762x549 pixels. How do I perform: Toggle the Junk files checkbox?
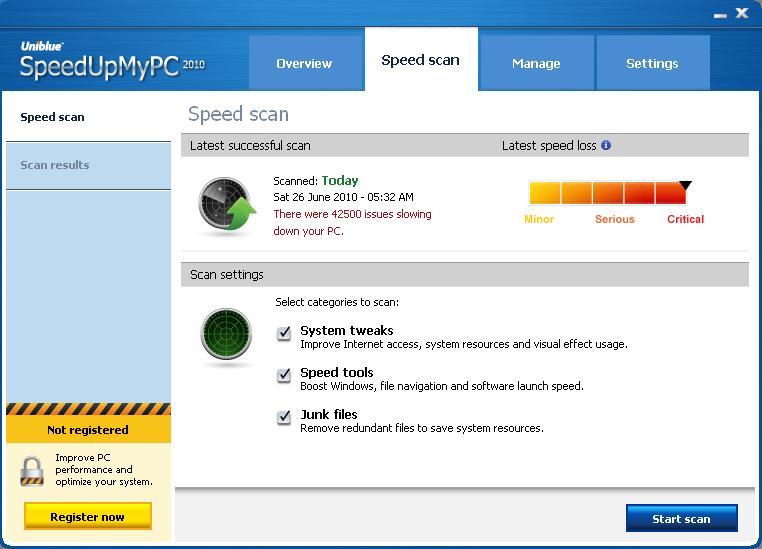tap(284, 417)
